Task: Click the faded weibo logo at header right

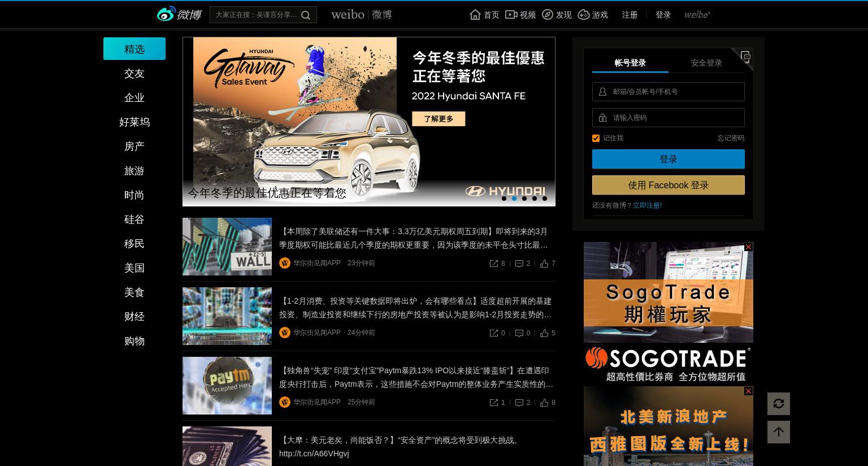Action: pos(697,15)
